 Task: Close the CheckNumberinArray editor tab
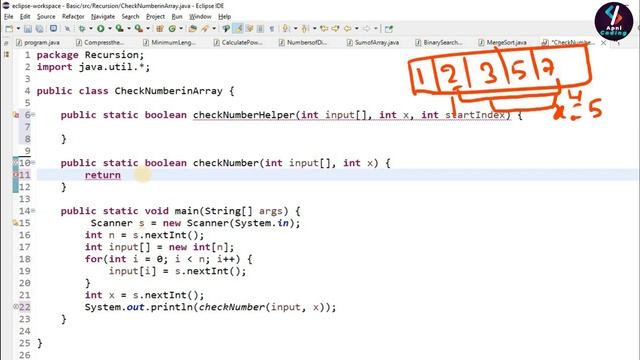(x=603, y=42)
